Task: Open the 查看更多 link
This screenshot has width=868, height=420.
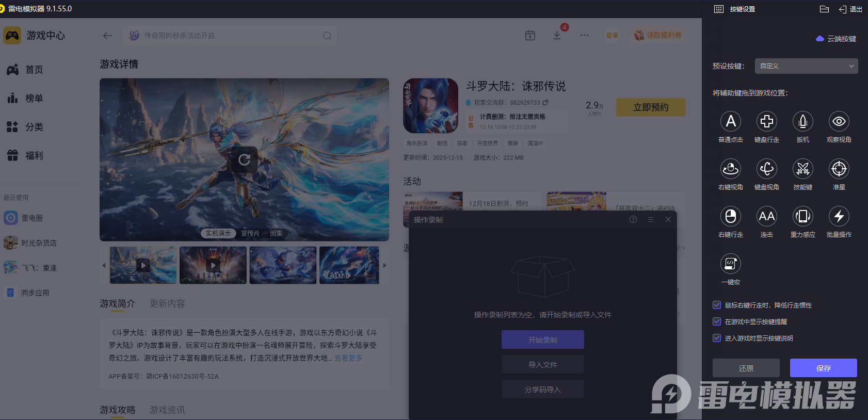Action: tap(348, 358)
